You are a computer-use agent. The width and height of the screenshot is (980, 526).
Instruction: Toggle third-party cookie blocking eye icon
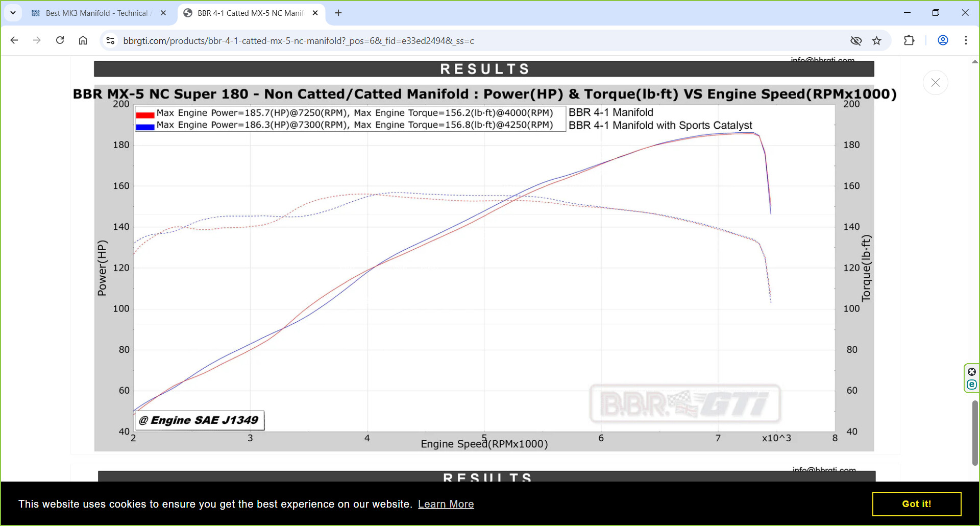[856, 41]
